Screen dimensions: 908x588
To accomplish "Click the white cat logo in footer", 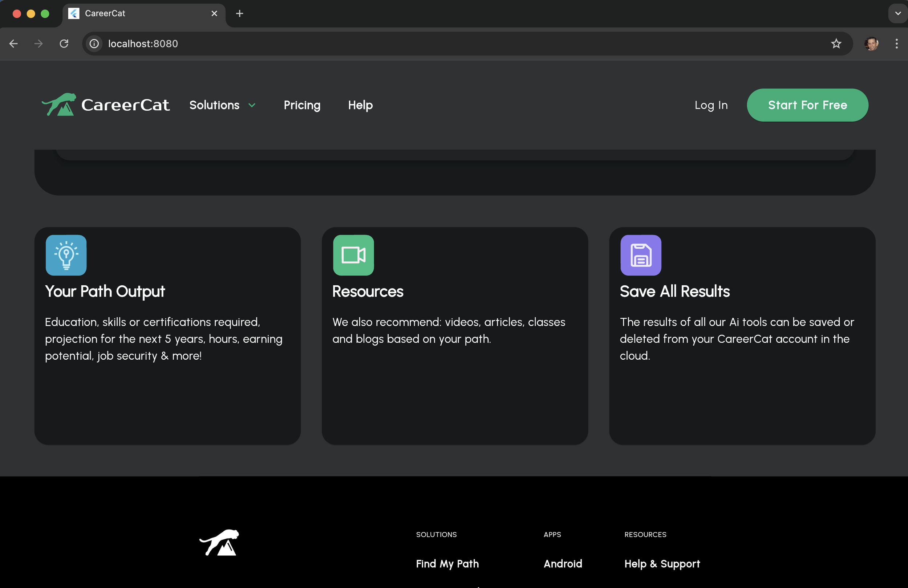I will click(x=219, y=542).
